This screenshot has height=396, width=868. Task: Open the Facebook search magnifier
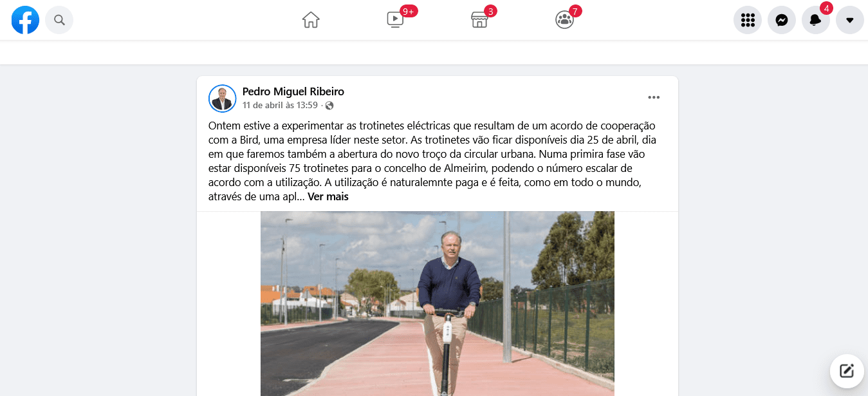[x=59, y=20]
